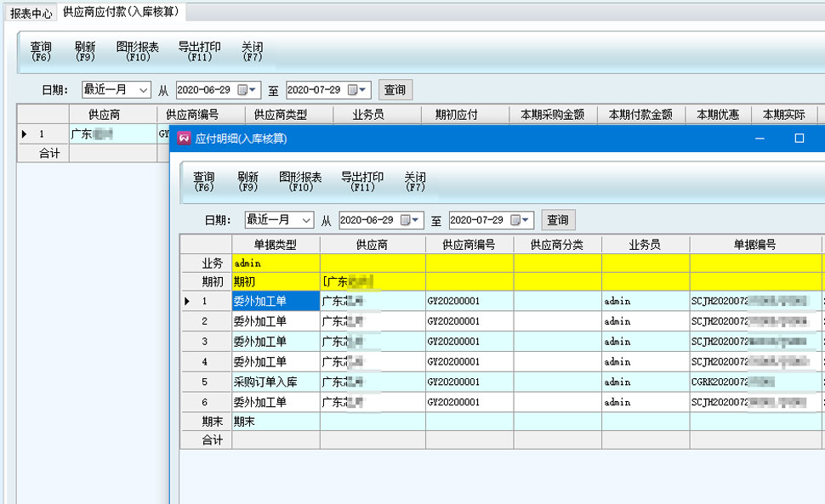Viewport: 825px width, 504px height.
Task: Click the 本期实际 column header
Action: [x=784, y=115]
